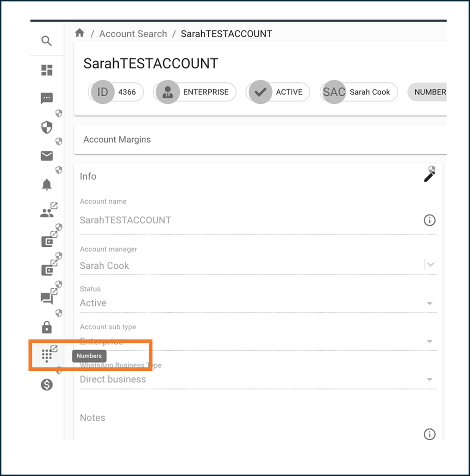Open the dollar billing icon
Image resolution: width=470 pixels, height=476 pixels.
47,385
